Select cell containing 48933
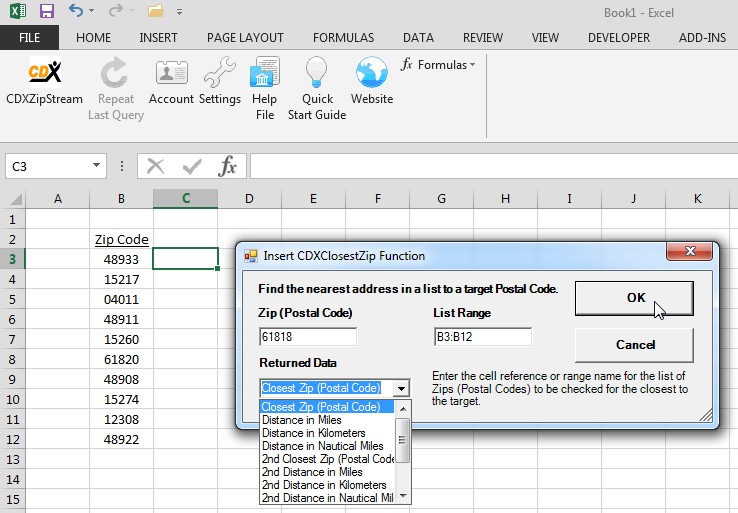The image size is (738, 513). point(121,259)
